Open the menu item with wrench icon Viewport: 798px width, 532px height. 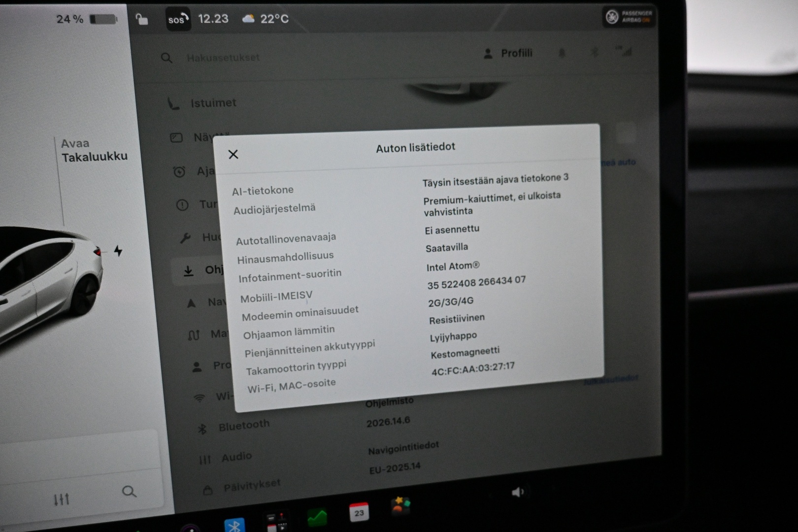pyautogui.click(x=200, y=237)
